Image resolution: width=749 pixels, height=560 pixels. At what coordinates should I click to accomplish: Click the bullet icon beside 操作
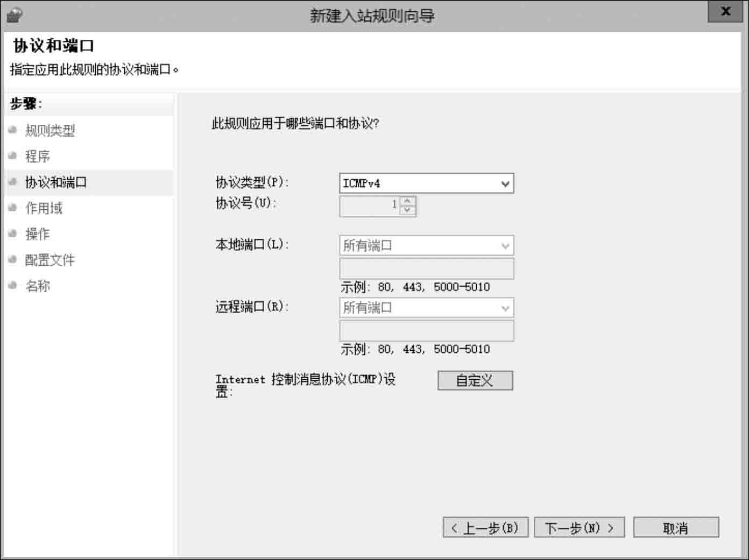point(13,233)
